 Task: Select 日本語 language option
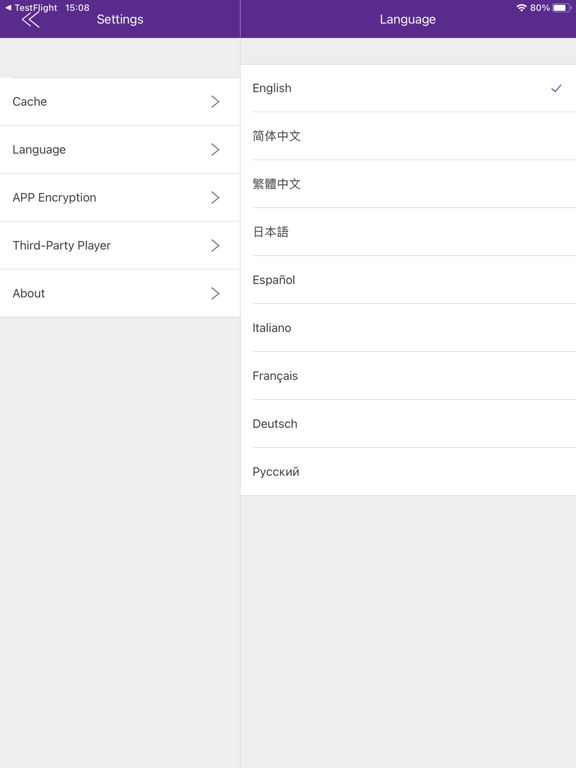point(408,232)
